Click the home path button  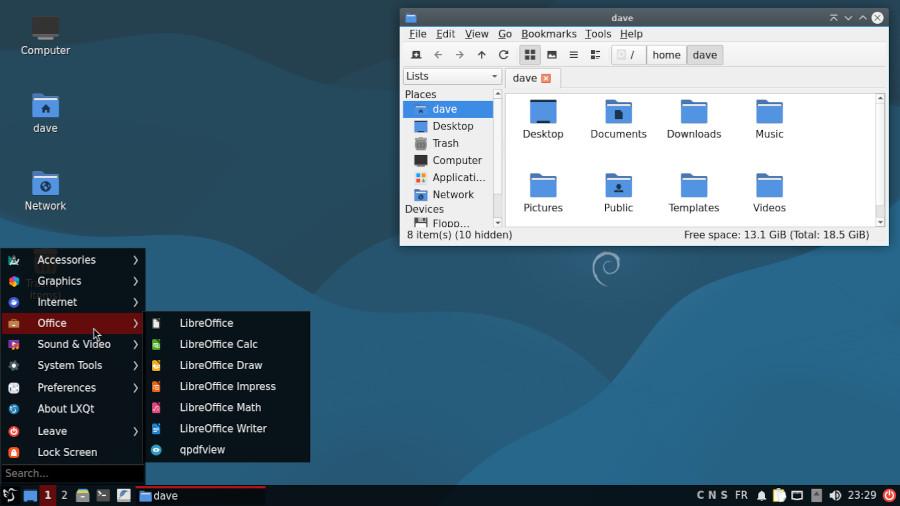pyautogui.click(x=666, y=55)
